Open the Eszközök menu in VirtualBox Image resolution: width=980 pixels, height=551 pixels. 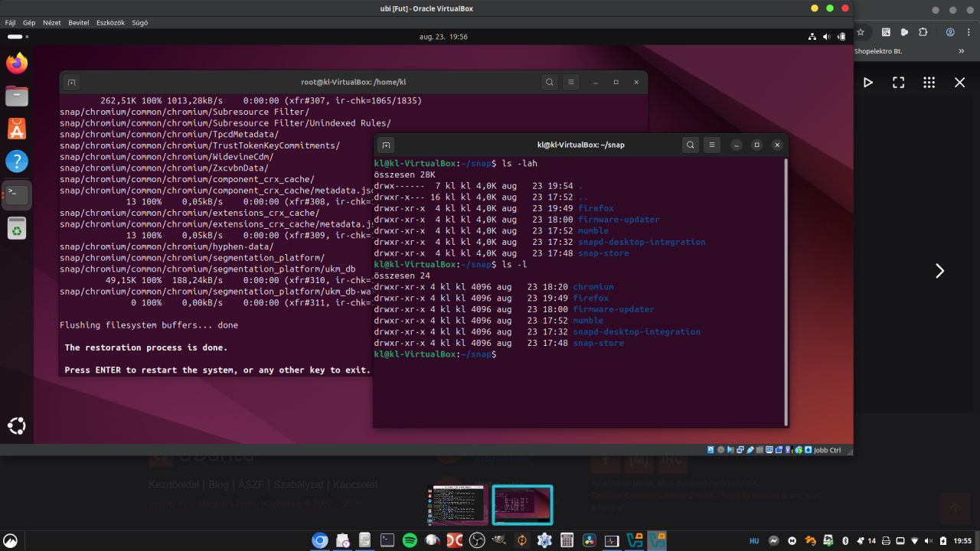click(x=110, y=23)
